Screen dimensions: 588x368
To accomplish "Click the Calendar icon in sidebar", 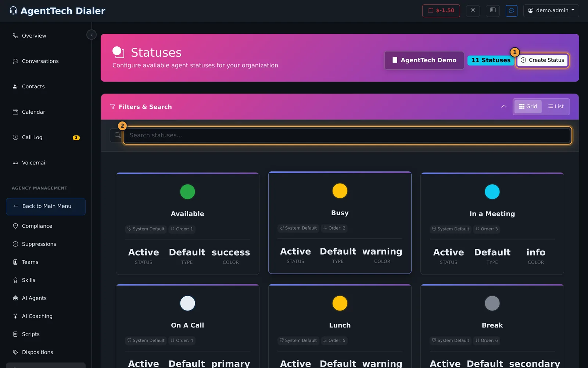I will (x=15, y=112).
